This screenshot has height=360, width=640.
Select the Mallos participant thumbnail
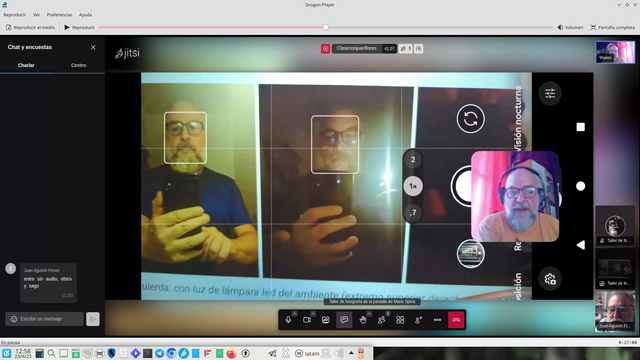click(x=615, y=52)
